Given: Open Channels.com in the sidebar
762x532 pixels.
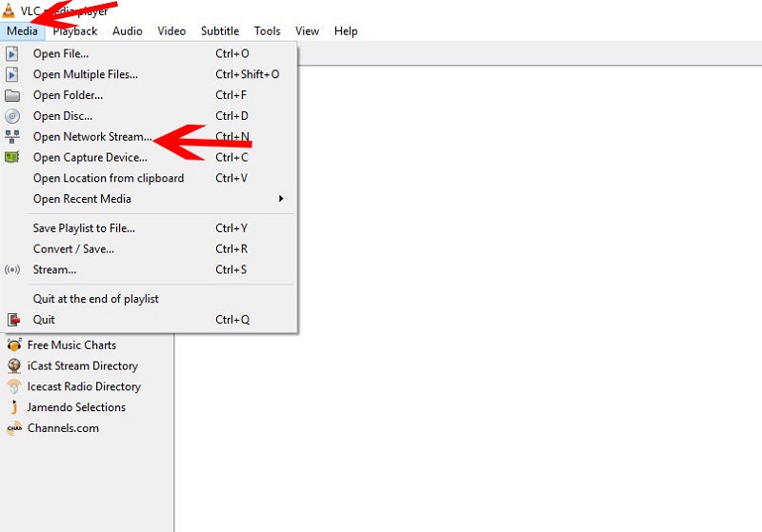Looking at the screenshot, I should pyautogui.click(x=63, y=428).
